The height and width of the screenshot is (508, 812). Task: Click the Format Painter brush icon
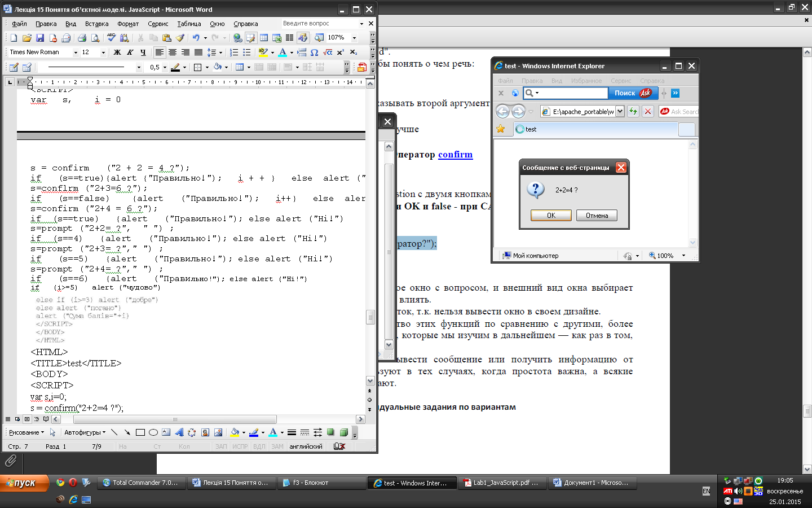point(180,38)
